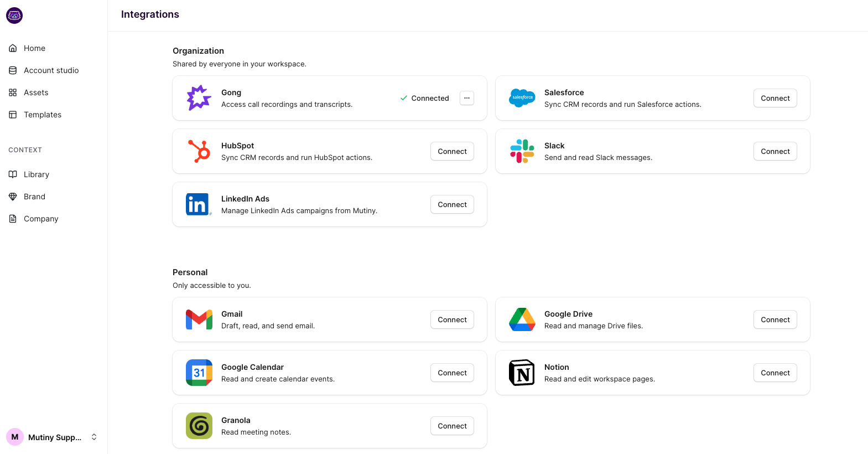Click the Organization section heading
Screen dimensions: 868x454
[198, 51]
